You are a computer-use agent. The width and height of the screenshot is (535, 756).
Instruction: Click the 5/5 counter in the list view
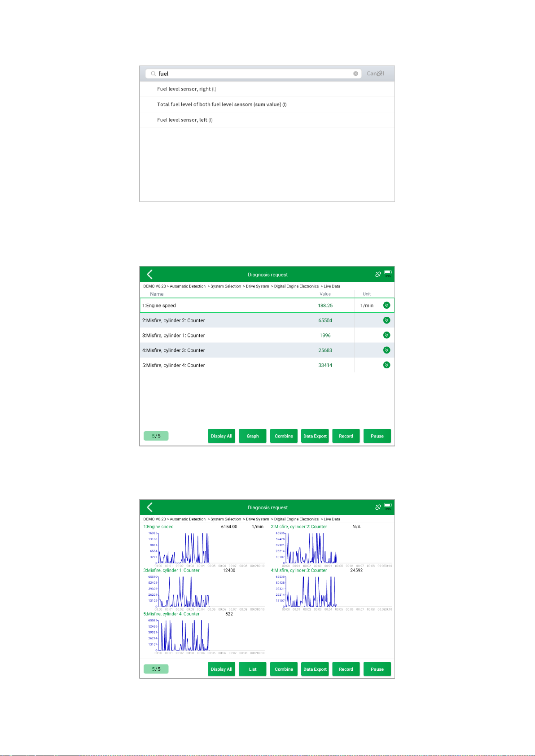point(156,436)
